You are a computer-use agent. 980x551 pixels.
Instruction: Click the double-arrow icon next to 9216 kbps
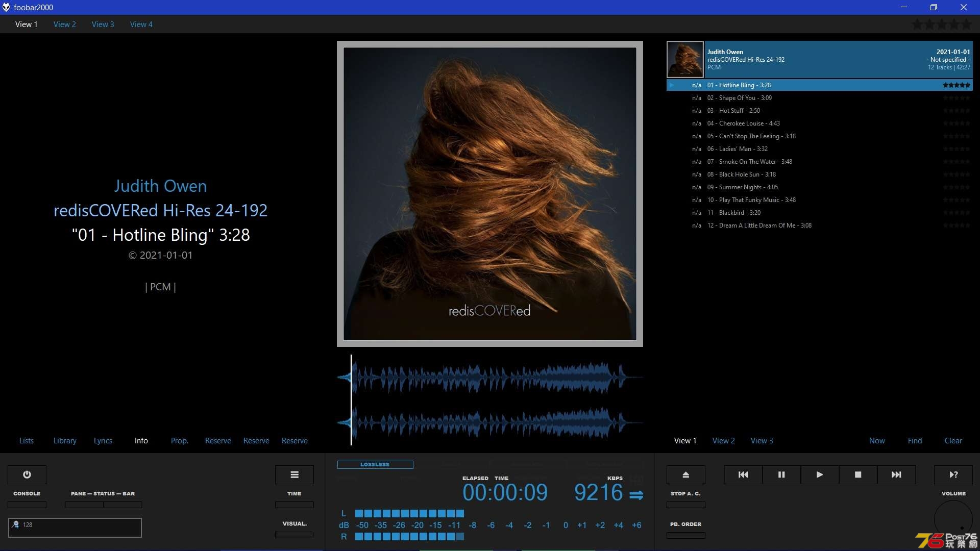[x=636, y=495]
